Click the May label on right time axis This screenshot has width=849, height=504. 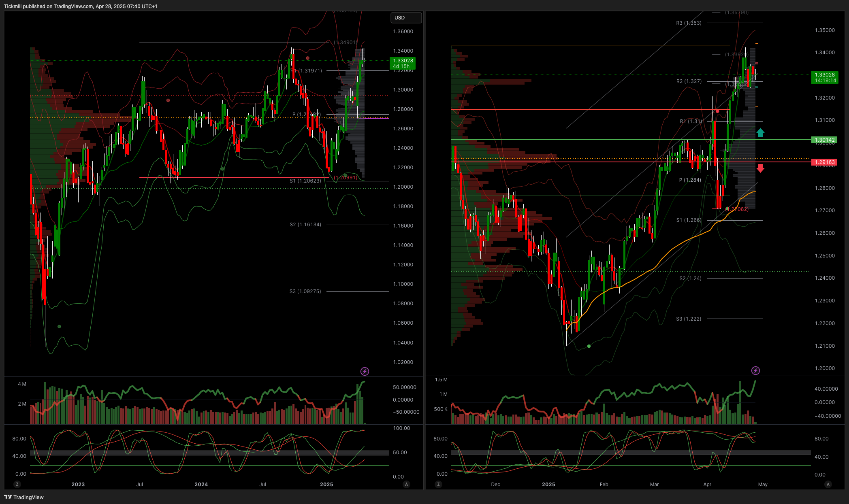(763, 484)
